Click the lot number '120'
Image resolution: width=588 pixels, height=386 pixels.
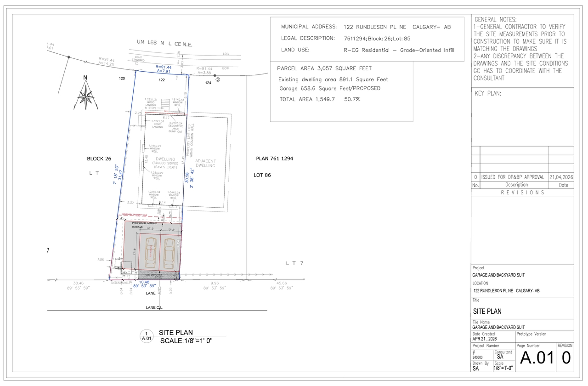click(x=122, y=79)
